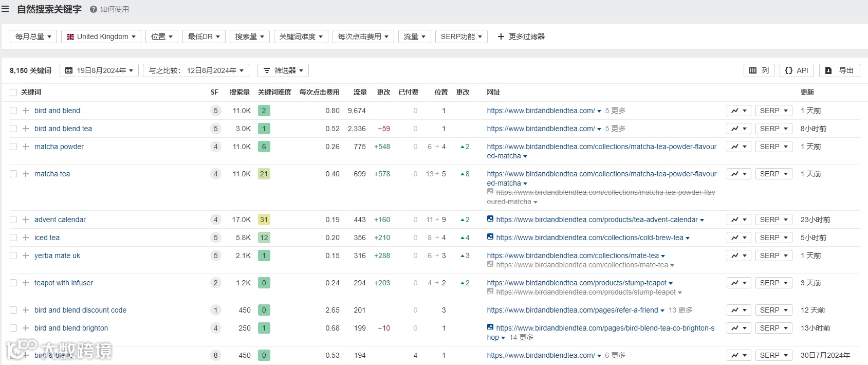
Task: Add 'bird and blend tea' with plus icon
Action: tap(26, 129)
